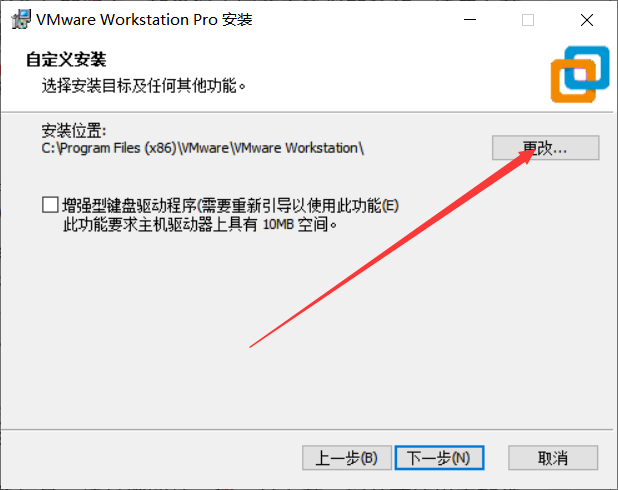
Task: Continue with 下一步(N) button
Action: pos(439,458)
